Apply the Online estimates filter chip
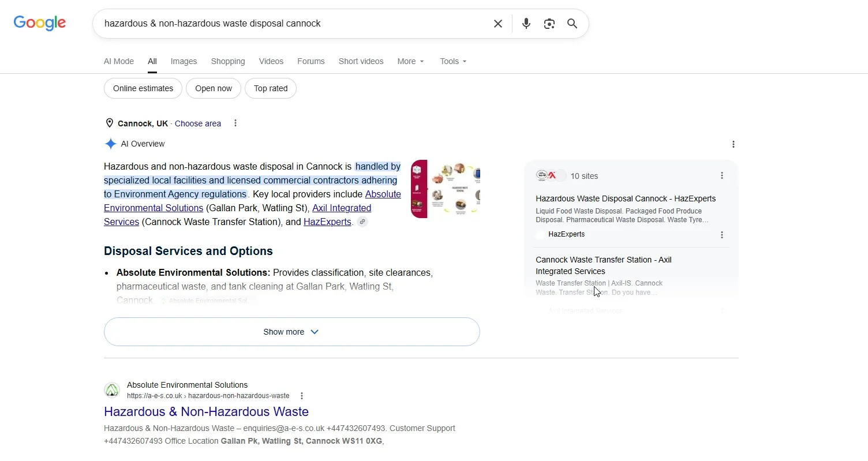 point(143,88)
